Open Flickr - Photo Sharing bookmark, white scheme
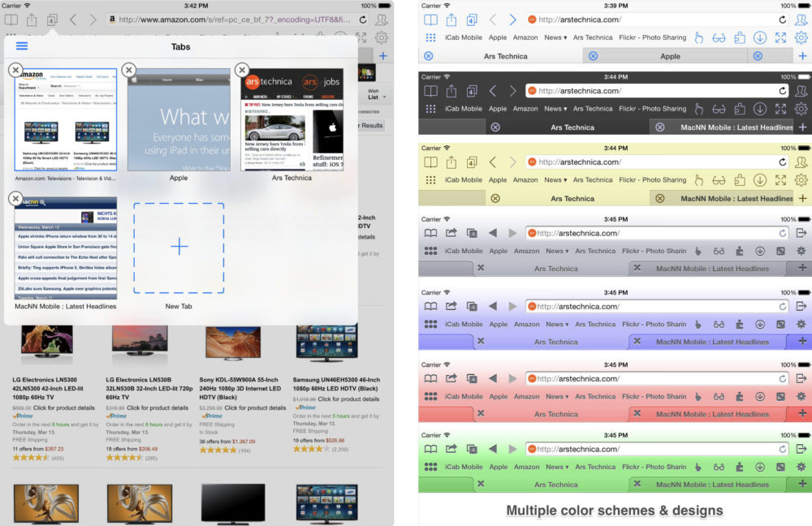Image resolution: width=812 pixels, height=526 pixels. point(653,37)
